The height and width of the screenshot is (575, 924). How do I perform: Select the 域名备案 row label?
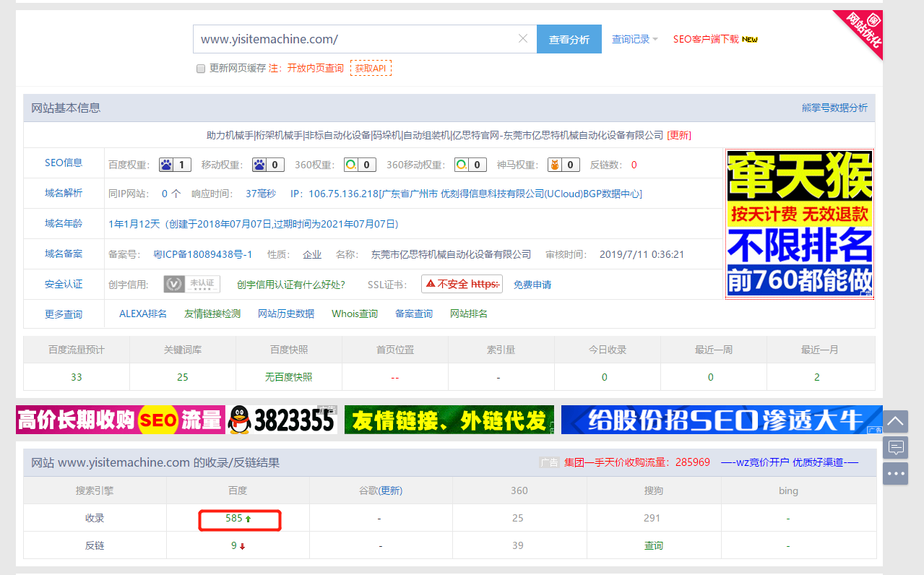point(64,254)
